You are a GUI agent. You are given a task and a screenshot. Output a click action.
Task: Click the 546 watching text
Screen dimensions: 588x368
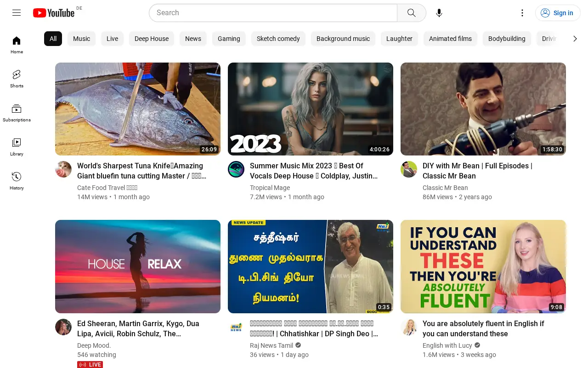tap(96, 355)
